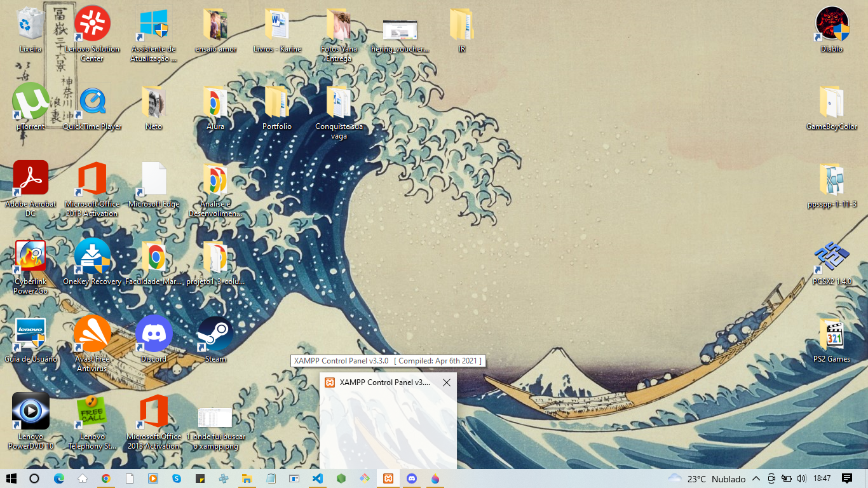The height and width of the screenshot is (488, 868).
Task: Open the Windows Start menu
Action: [11, 478]
